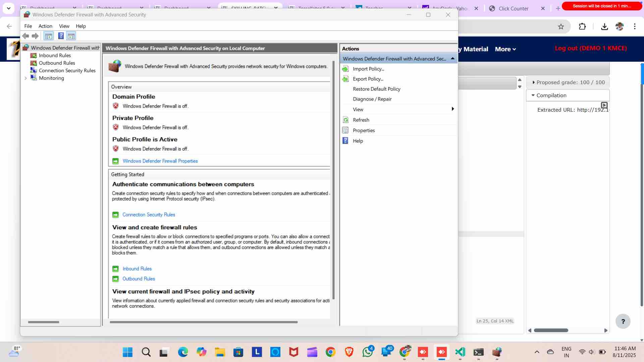Click Show/Hide Action Pane toolbar icon
The height and width of the screenshot is (362, 644).
71,36
